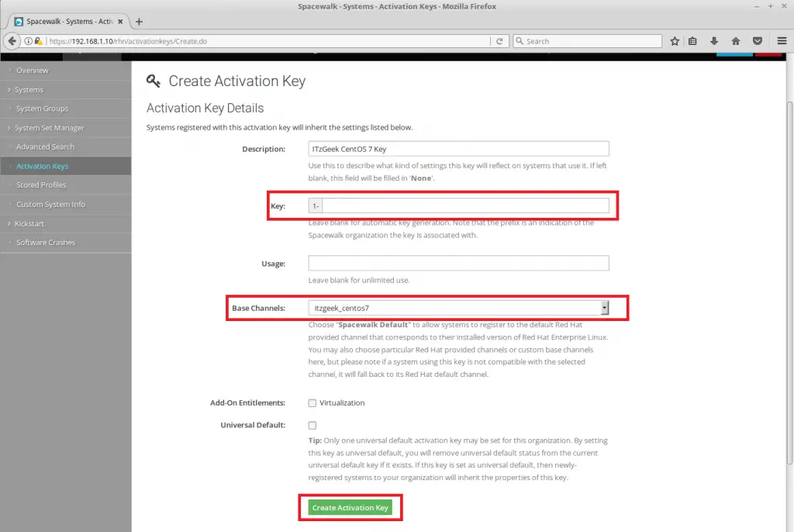794x532 pixels.
Task: Click the insecure connection lock warning icon
Action: [x=39, y=41]
